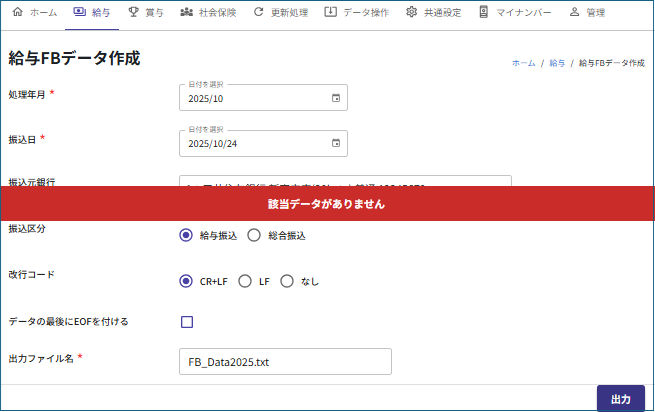Click the home icon in navigation bar
655x412 pixels.
[17, 13]
